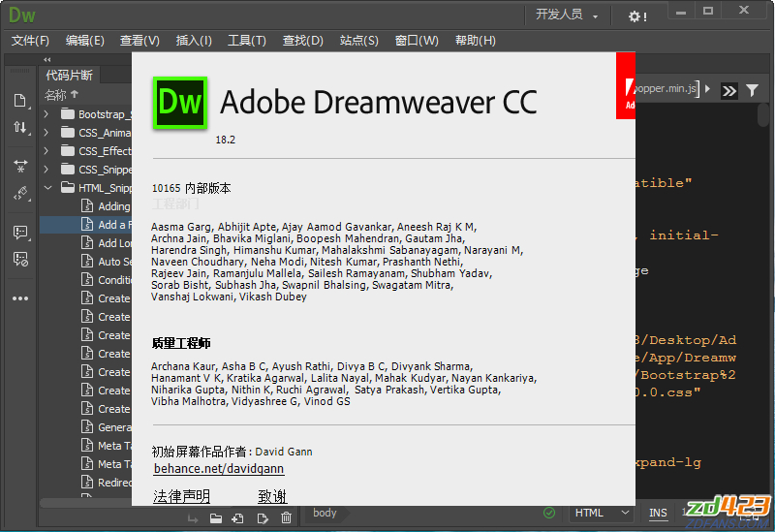
Task: Select the popper.min.js related file
Action: (x=666, y=89)
